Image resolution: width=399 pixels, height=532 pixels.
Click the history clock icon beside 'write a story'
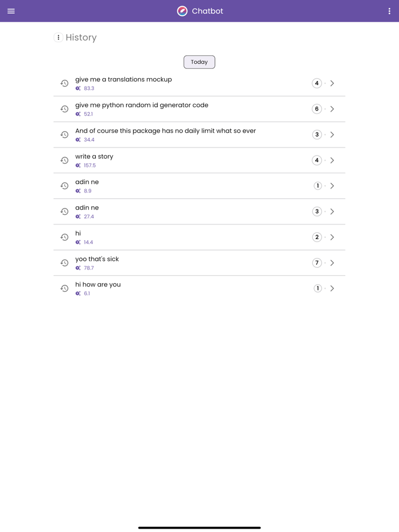point(64,161)
